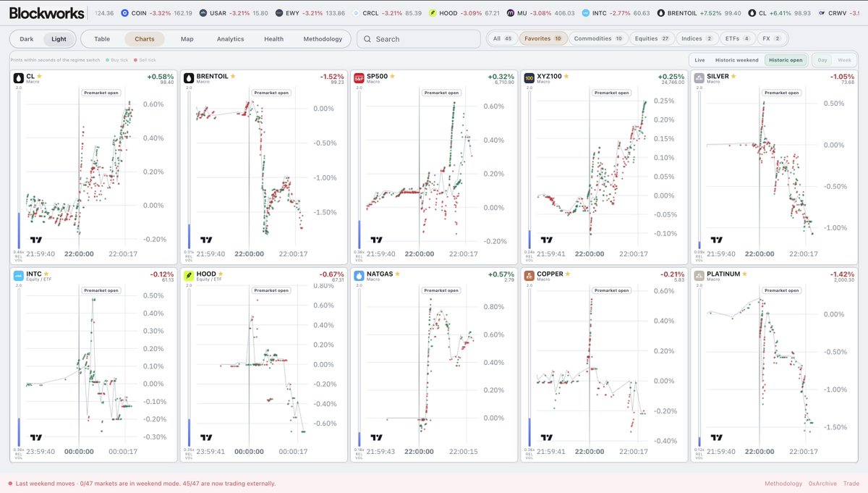Viewport: 868px width, 493px height.
Task: Unfavorite SP500 using its star
Action: click(391, 75)
